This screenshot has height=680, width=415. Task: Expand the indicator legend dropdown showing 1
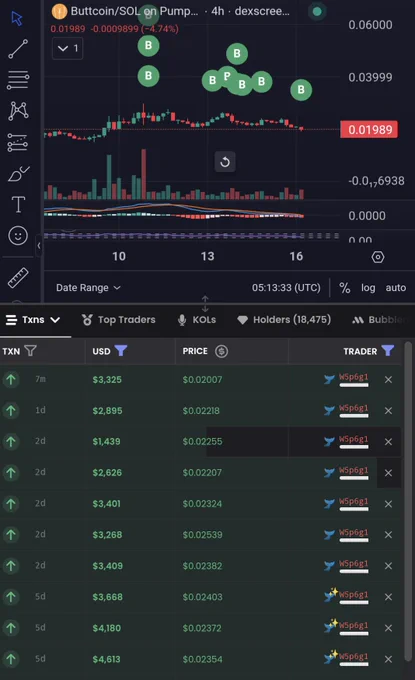[x=68, y=48]
